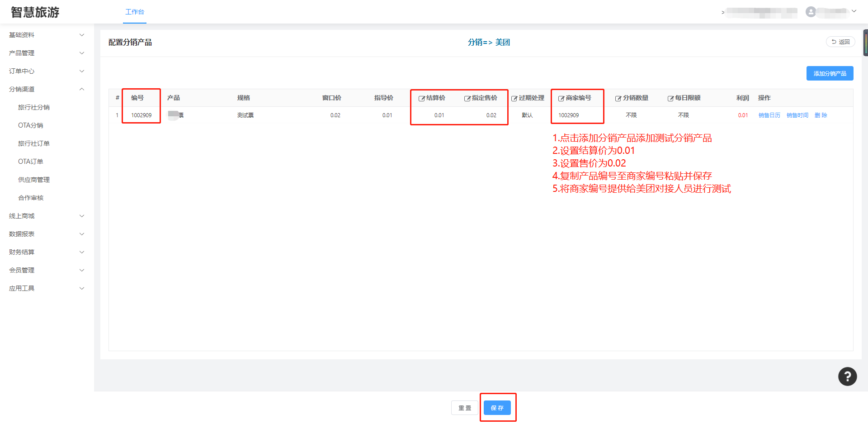Open the black question mark help icon
The height and width of the screenshot is (424, 868).
pyautogui.click(x=847, y=376)
